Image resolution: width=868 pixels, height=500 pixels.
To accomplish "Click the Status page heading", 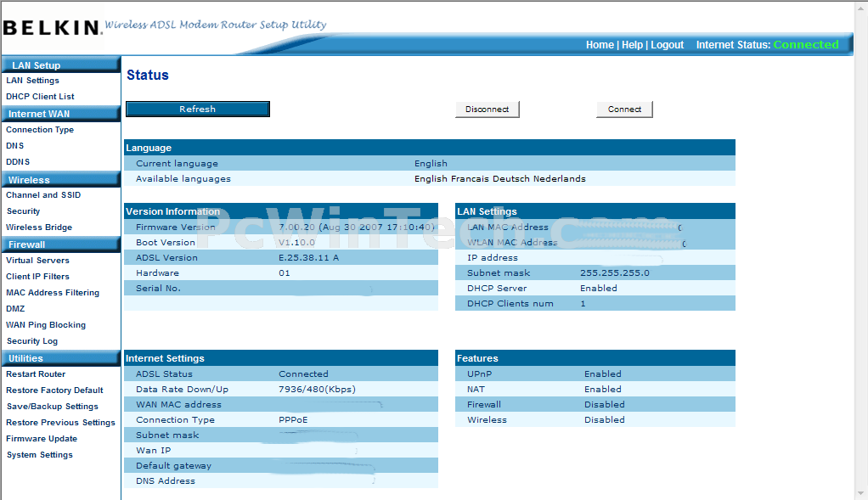I will (x=148, y=75).
